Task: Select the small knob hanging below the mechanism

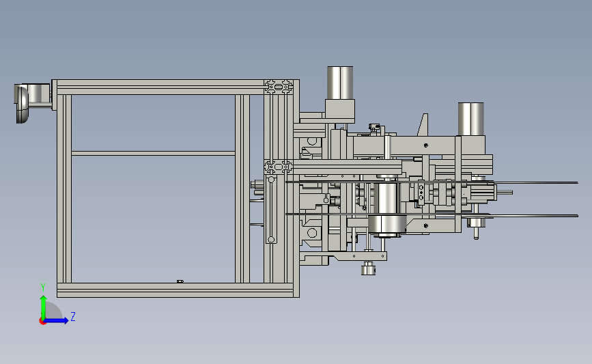Action: pos(368,269)
